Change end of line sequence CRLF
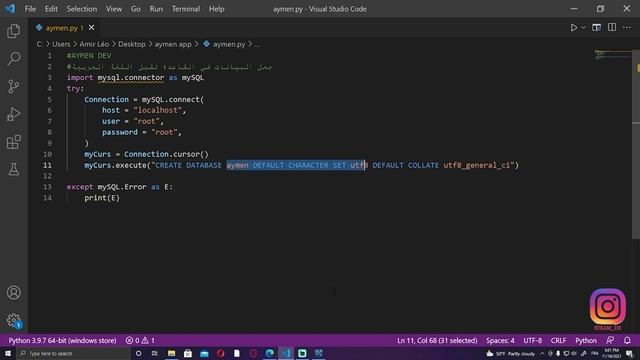Image resolution: width=640 pixels, height=360 pixels. [x=558, y=340]
